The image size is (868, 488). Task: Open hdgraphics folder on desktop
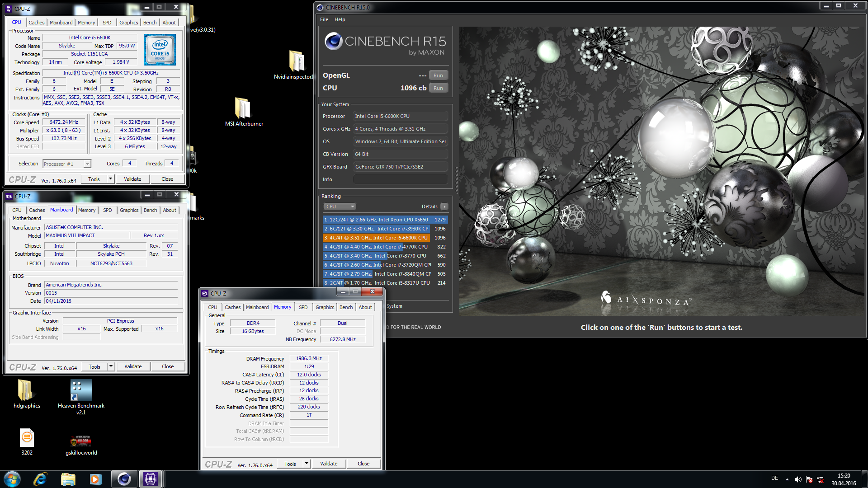[x=25, y=389]
